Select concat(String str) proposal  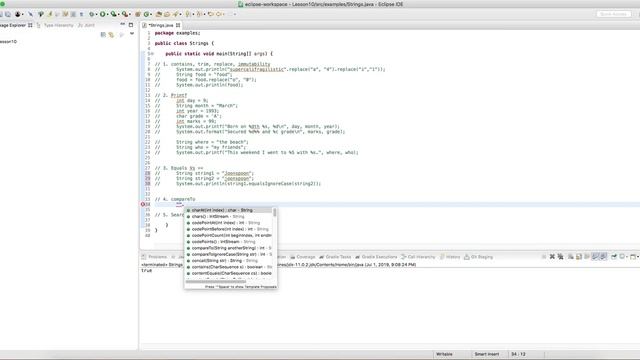coord(229,260)
